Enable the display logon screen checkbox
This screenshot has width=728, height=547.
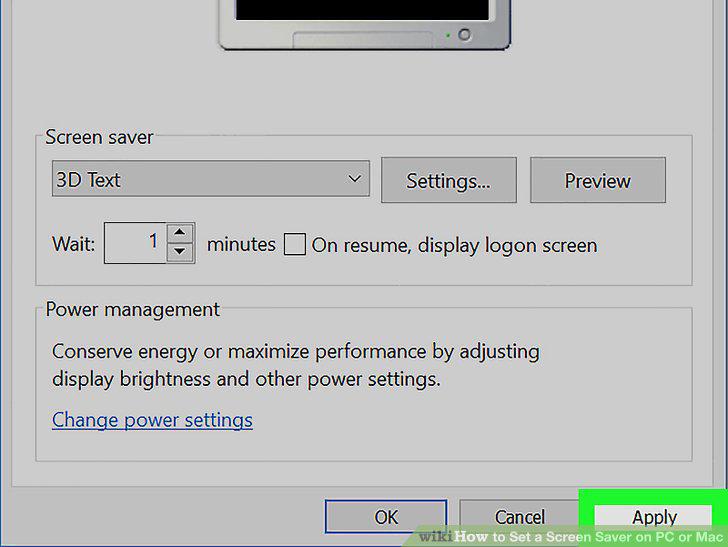pyautogui.click(x=295, y=244)
